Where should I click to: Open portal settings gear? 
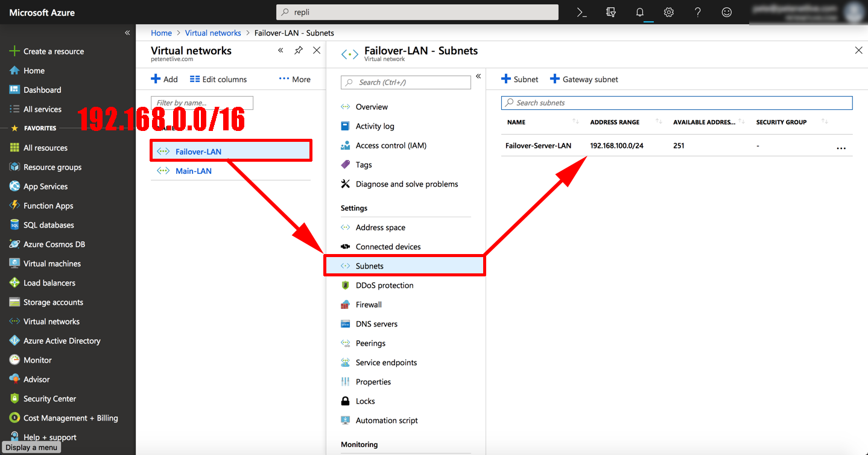point(668,12)
